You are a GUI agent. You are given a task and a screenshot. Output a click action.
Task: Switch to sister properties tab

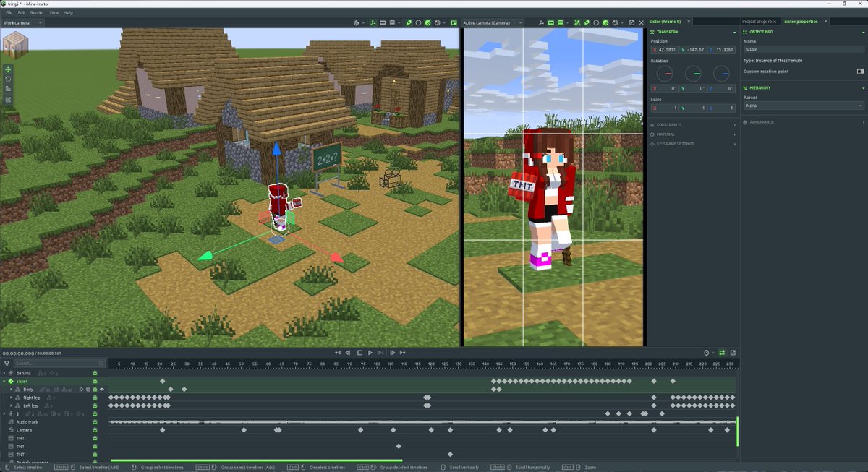(801, 22)
